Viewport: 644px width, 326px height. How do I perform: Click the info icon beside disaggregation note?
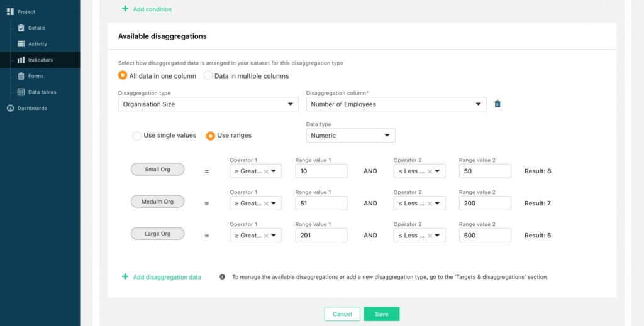[222, 277]
